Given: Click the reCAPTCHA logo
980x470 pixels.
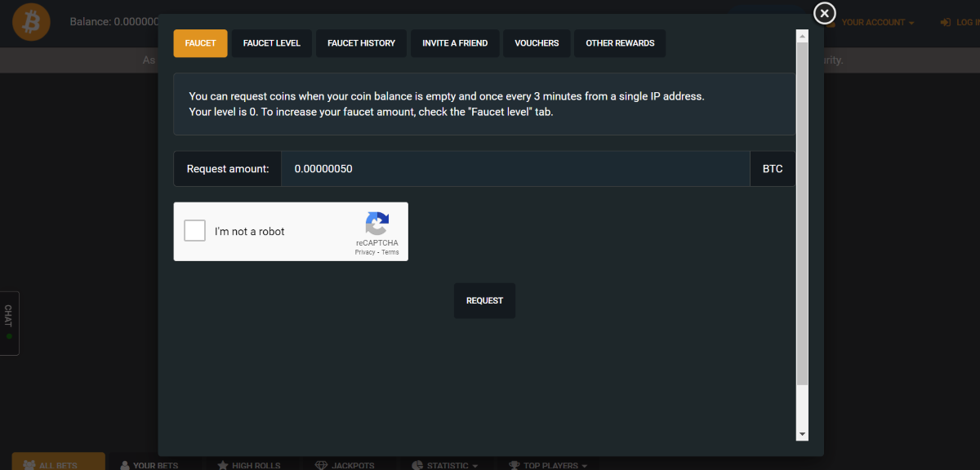Looking at the screenshot, I should coord(377,224).
